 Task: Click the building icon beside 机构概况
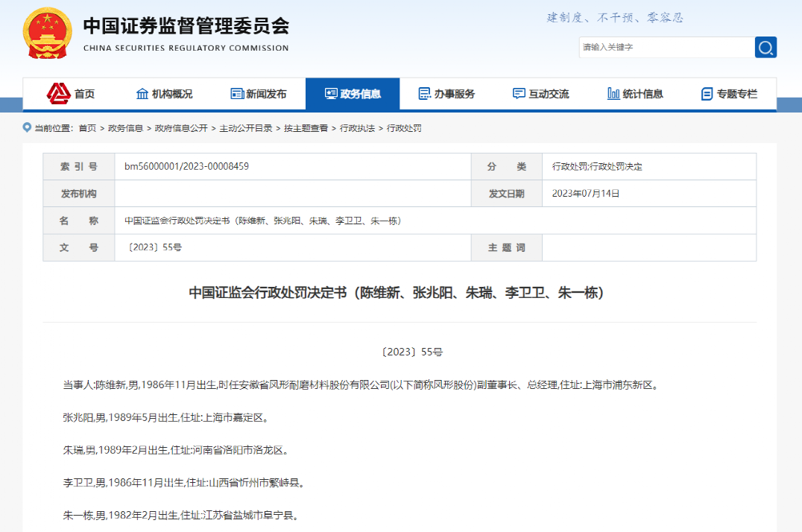142,93
